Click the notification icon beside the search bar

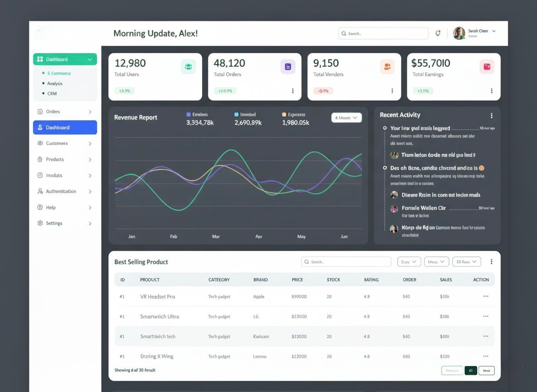pos(438,33)
